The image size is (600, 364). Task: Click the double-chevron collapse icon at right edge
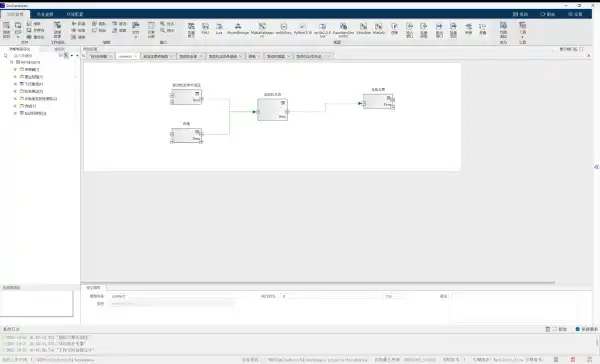(597, 167)
